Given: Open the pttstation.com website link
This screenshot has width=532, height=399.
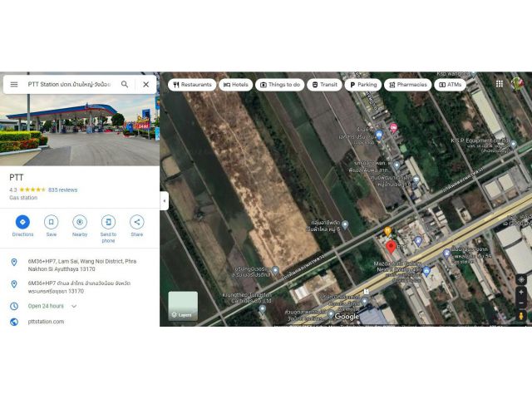Looking at the screenshot, I should tap(46, 322).
